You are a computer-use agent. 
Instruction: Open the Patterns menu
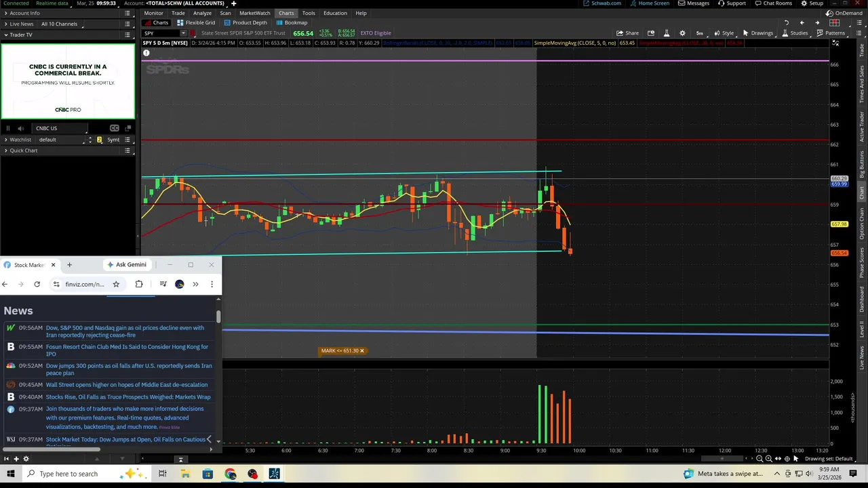[x=831, y=33]
